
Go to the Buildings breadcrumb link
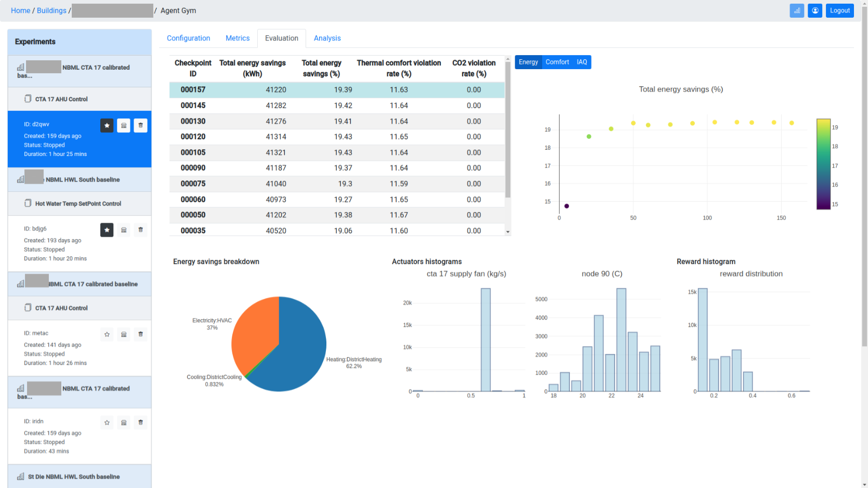coord(51,10)
